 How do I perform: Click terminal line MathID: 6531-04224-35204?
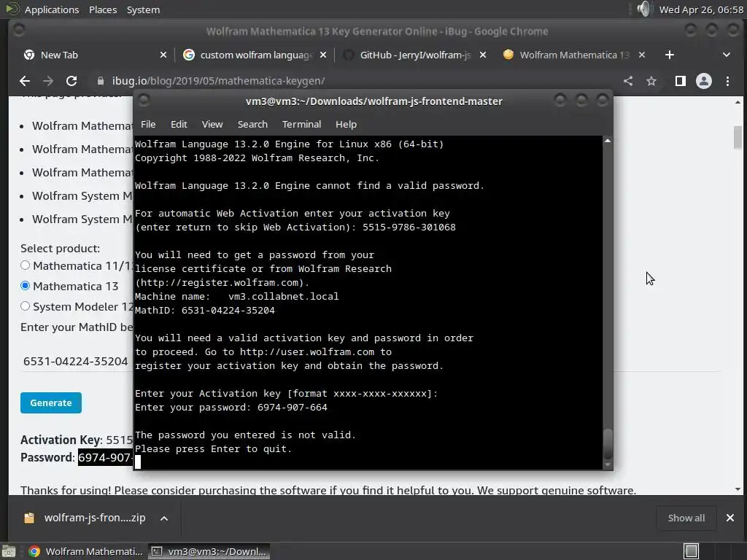click(x=205, y=311)
